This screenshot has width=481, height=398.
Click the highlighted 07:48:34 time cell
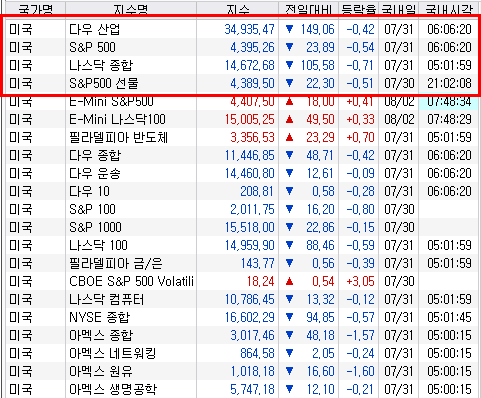pos(449,101)
